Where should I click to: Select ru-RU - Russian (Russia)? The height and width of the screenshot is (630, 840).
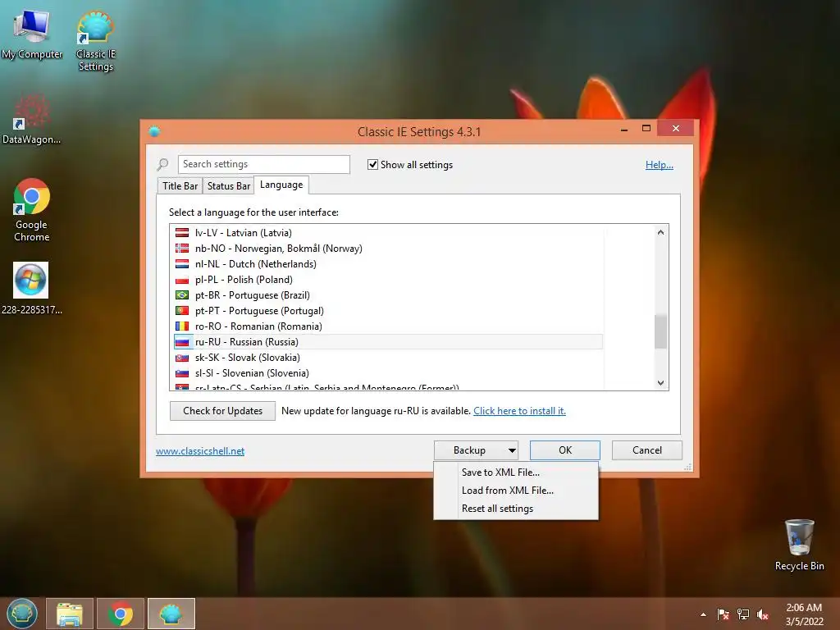[x=388, y=342]
